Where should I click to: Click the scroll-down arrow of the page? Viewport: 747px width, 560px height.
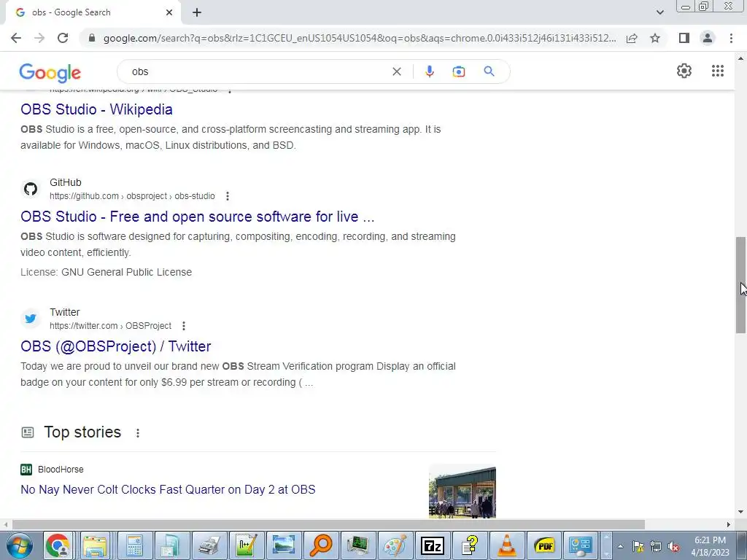pos(740,513)
